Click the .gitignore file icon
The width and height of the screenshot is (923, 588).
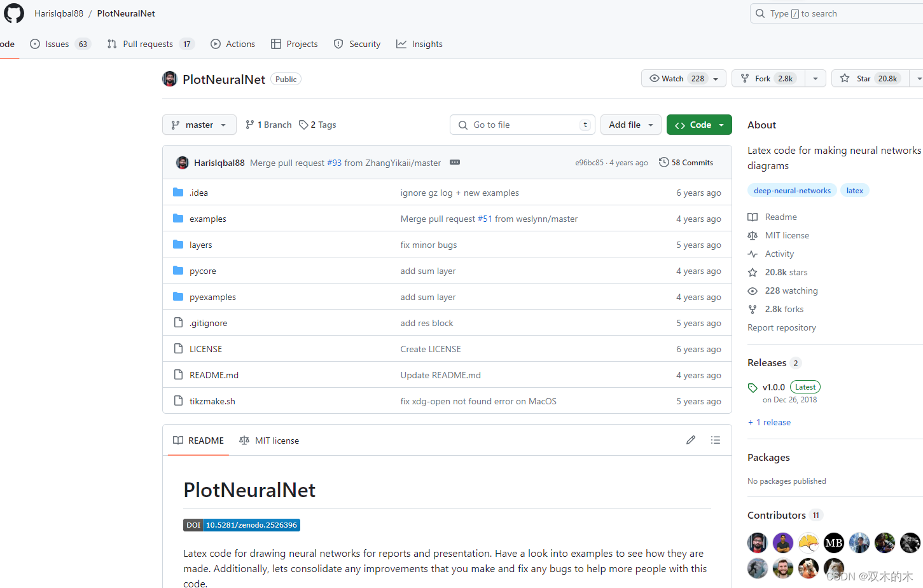[178, 322]
